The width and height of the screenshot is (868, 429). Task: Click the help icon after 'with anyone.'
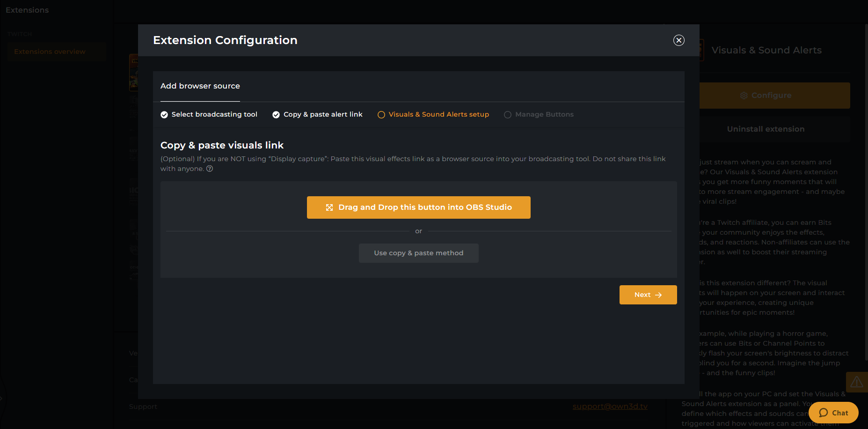click(x=210, y=169)
